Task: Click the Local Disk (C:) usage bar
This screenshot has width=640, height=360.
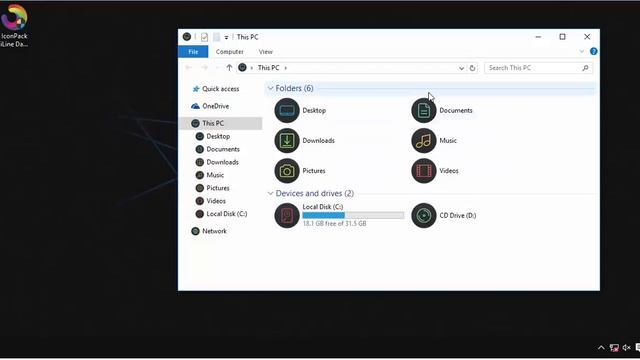Action: click(353, 215)
